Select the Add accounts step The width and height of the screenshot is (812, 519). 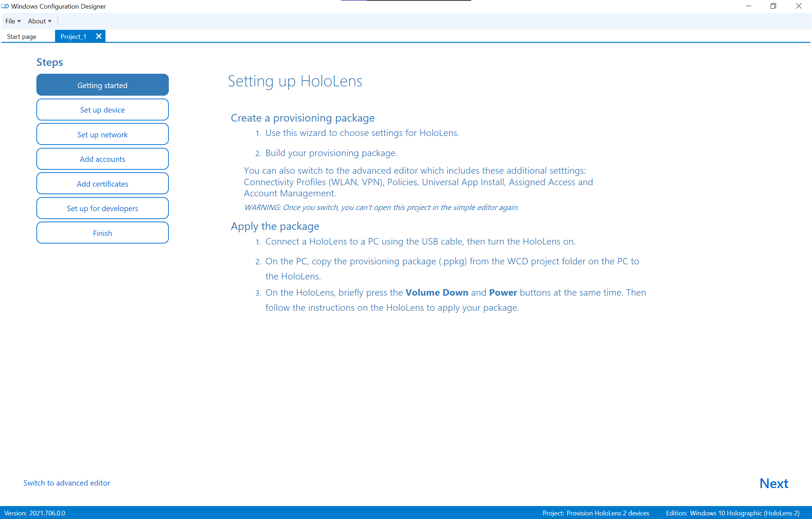tap(102, 159)
